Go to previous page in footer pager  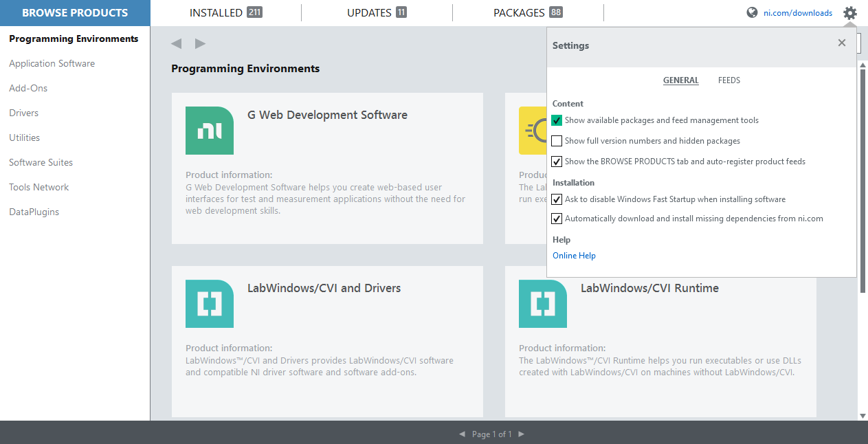pos(462,434)
